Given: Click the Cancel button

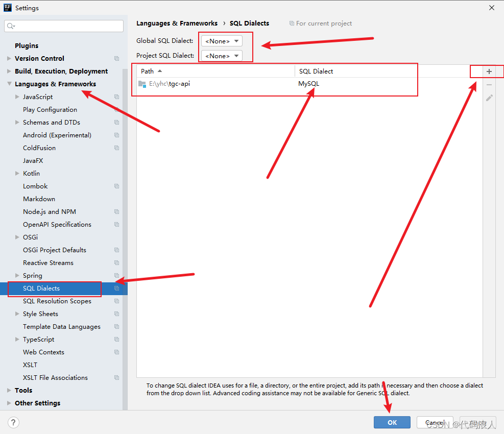Looking at the screenshot, I should 435,422.
